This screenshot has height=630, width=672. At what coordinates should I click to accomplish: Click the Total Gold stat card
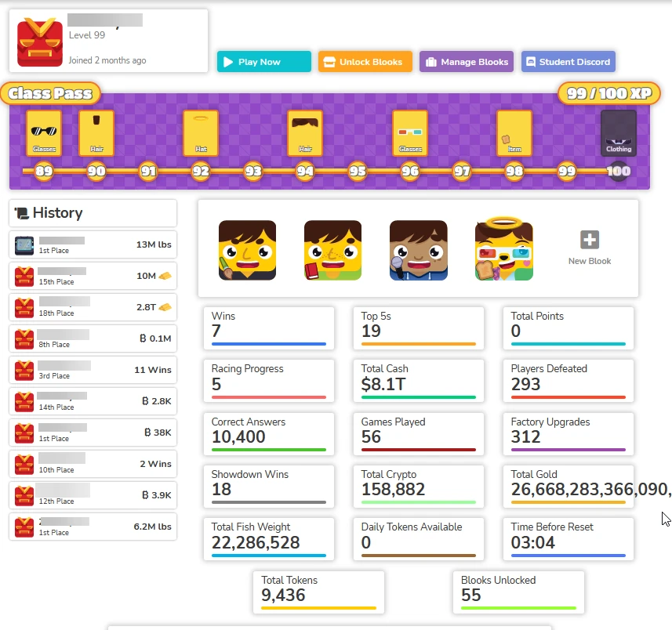568,487
